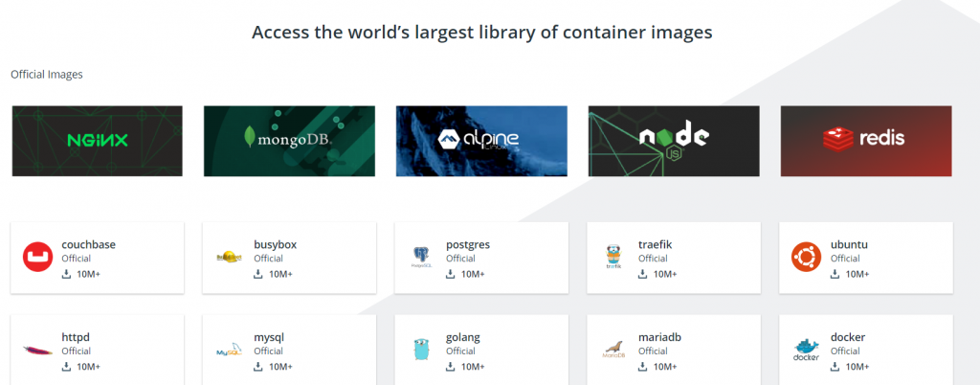
Task: Click the traefik gopher logo icon
Action: click(614, 258)
